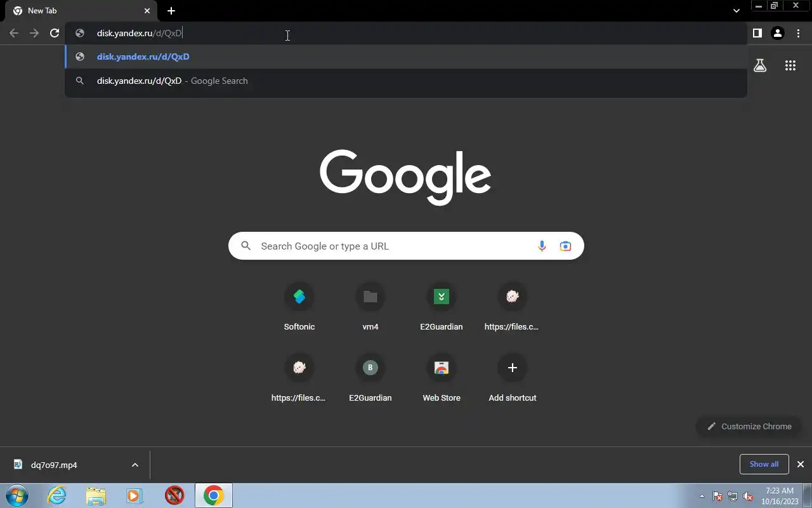812x508 pixels.
Task: Open Windows Media Player from the taskbar
Action: [134, 495]
